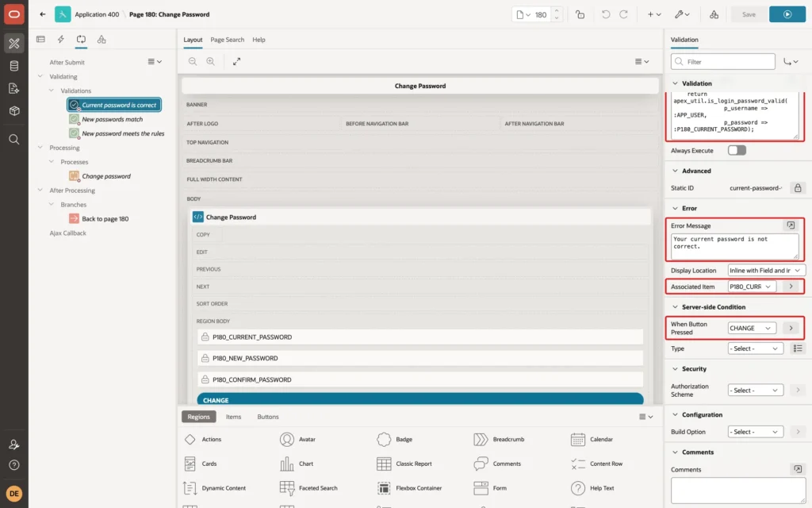Open code editor for Error Message
The height and width of the screenshot is (508, 812).
pyautogui.click(x=791, y=225)
